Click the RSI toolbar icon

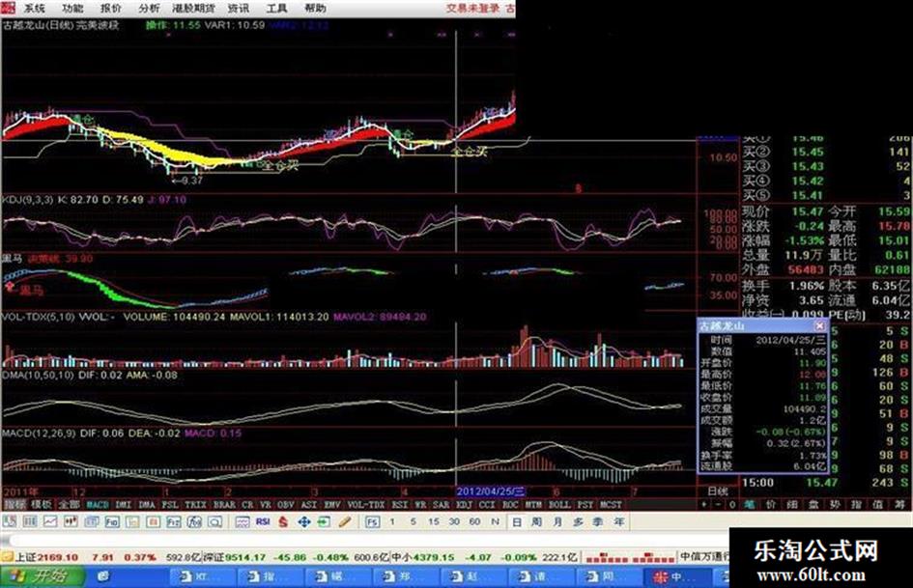(263, 521)
